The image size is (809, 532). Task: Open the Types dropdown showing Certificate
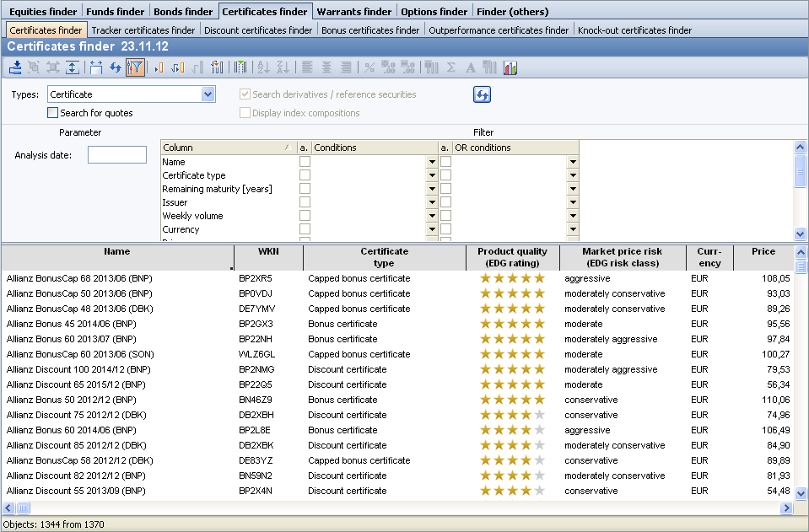[x=208, y=94]
